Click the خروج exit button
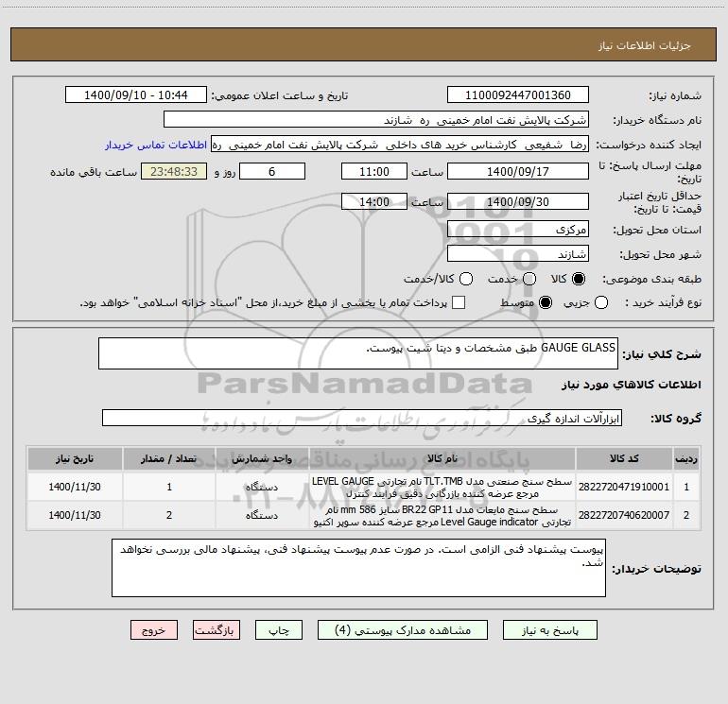This screenshot has height=704, width=728. (154, 630)
